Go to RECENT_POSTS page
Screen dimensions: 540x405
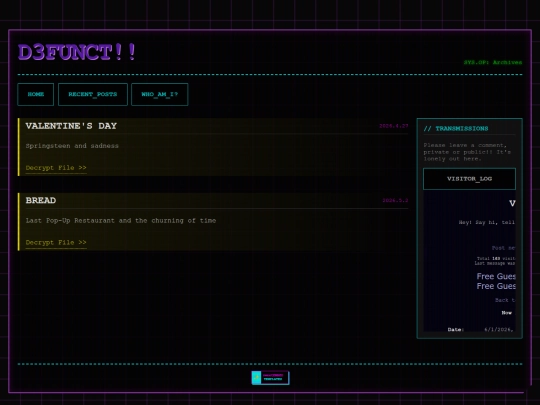[93, 94]
